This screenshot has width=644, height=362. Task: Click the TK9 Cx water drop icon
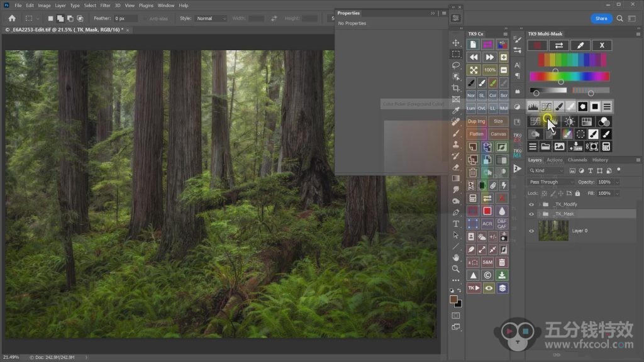pos(502,211)
